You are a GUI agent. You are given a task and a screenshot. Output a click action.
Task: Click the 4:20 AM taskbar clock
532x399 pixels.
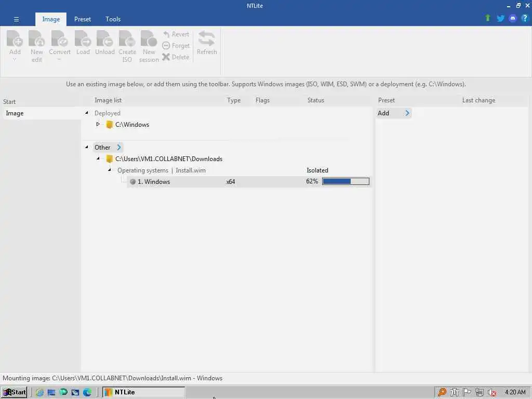[x=515, y=392]
